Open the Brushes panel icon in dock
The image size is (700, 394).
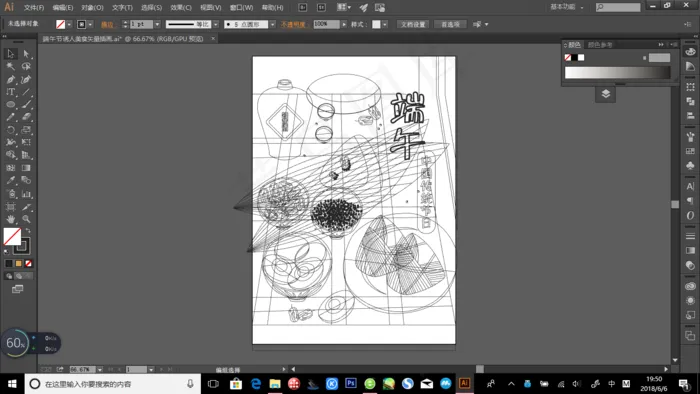(x=690, y=137)
